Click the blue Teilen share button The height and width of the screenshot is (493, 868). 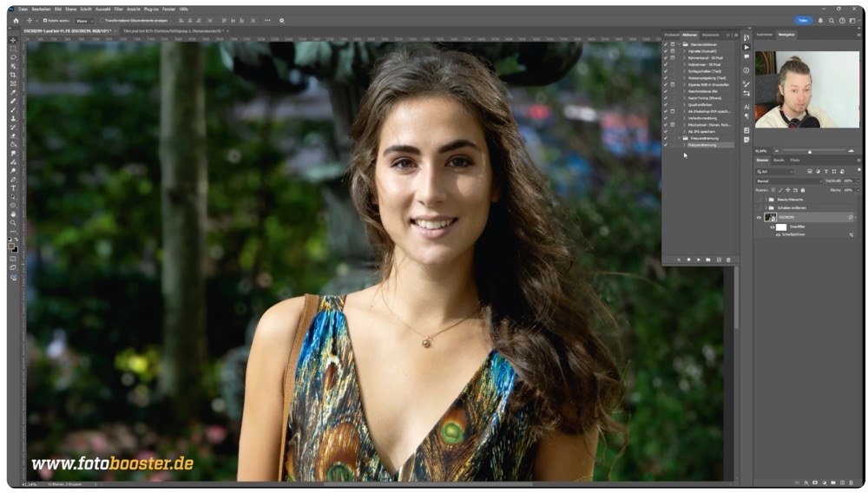click(803, 20)
